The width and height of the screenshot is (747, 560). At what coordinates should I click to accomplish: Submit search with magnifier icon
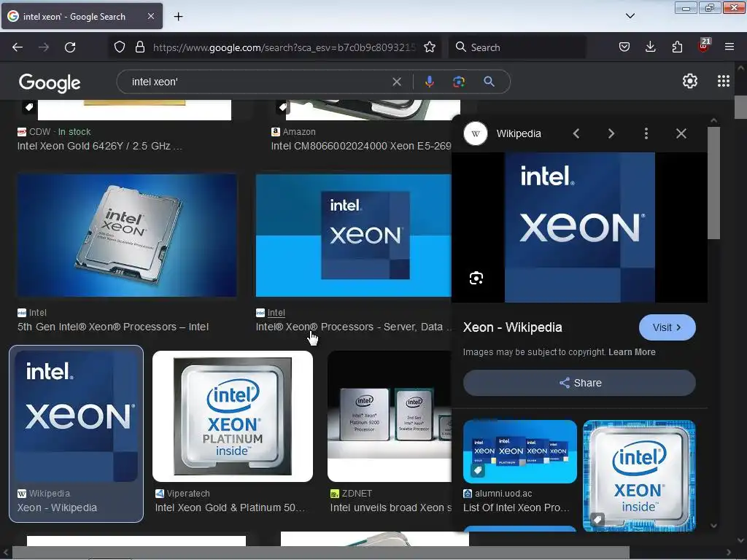point(489,82)
